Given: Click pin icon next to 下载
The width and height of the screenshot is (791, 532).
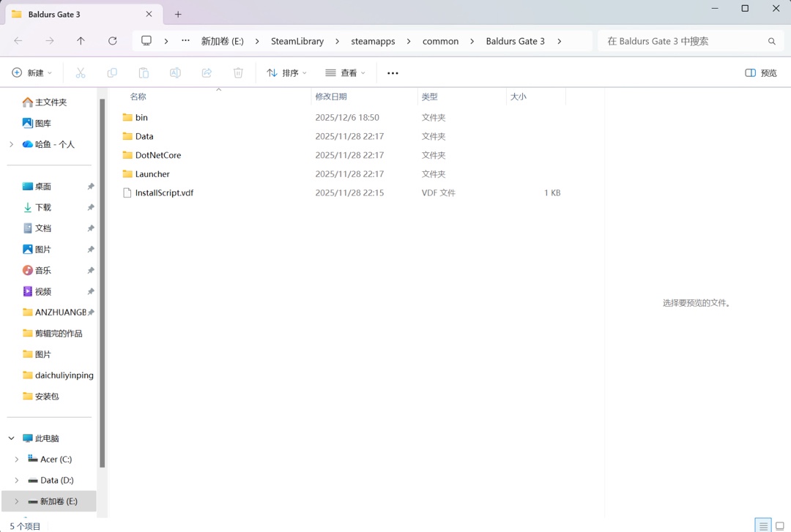Looking at the screenshot, I should pyautogui.click(x=91, y=207).
